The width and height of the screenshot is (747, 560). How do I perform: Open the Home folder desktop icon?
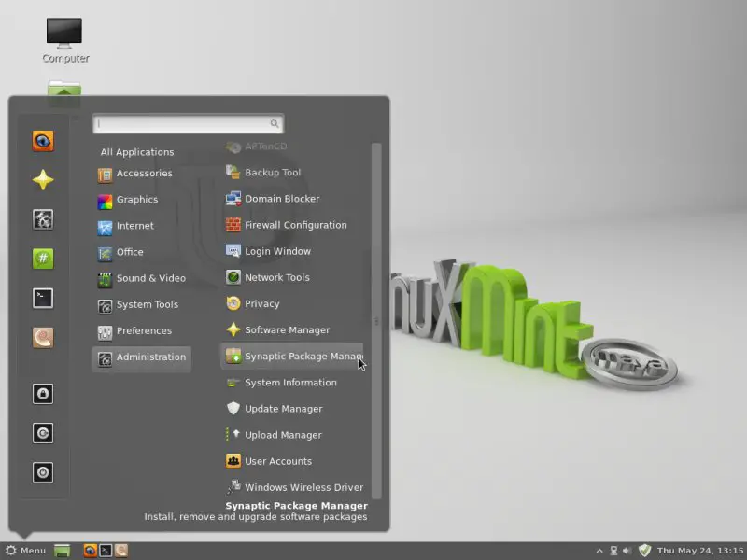coord(64,91)
